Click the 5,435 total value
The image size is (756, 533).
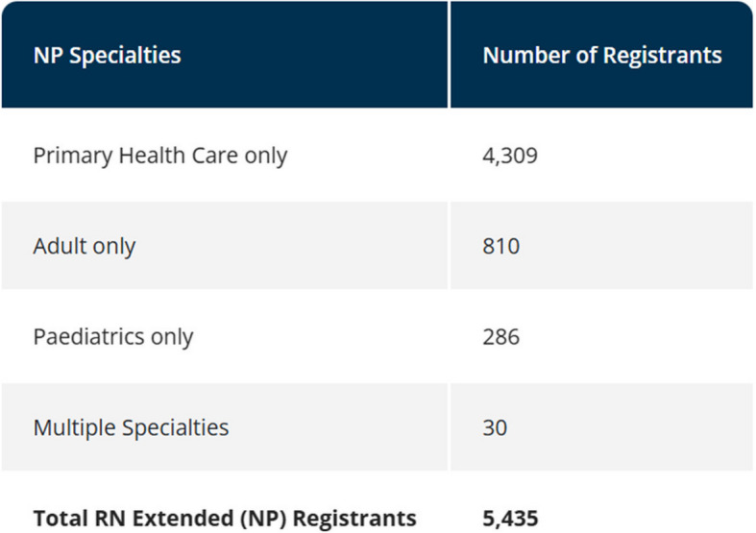point(511,519)
